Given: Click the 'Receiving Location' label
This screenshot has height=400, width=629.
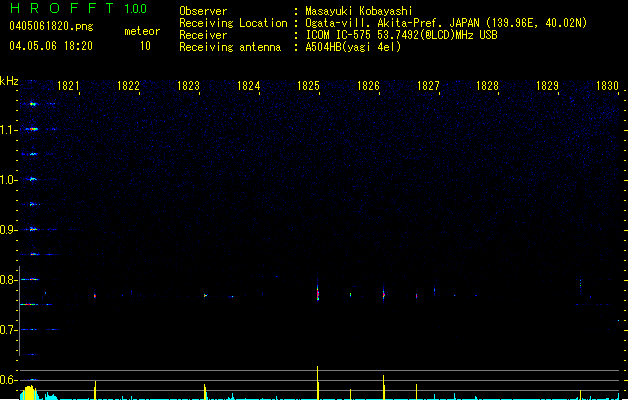Looking at the screenshot, I should [x=233, y=23].
